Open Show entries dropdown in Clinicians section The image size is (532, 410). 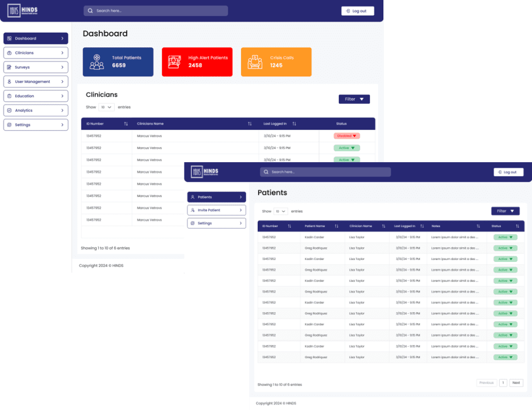[x=107, y=107]
